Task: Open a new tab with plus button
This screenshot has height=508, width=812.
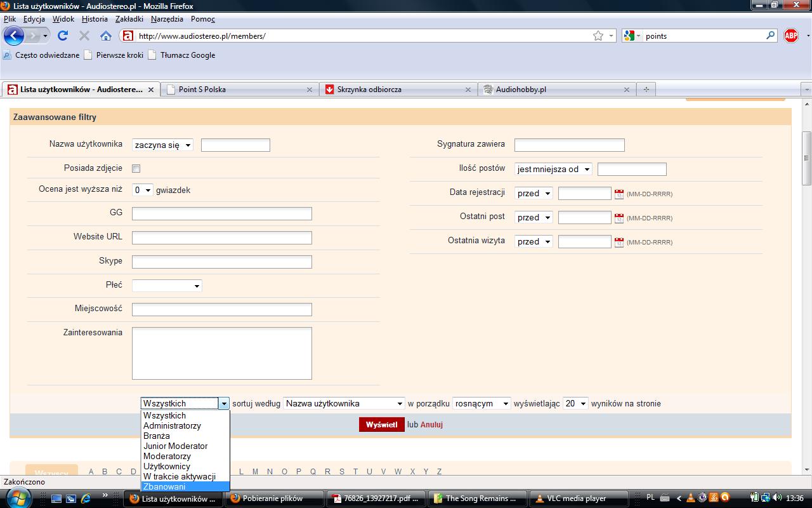Action: [646, 90]
